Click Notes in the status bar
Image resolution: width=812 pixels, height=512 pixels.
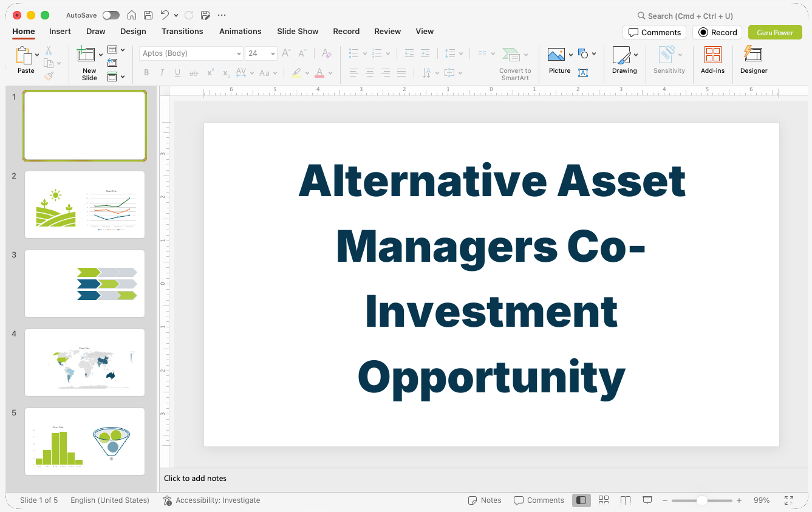point(485,500)
